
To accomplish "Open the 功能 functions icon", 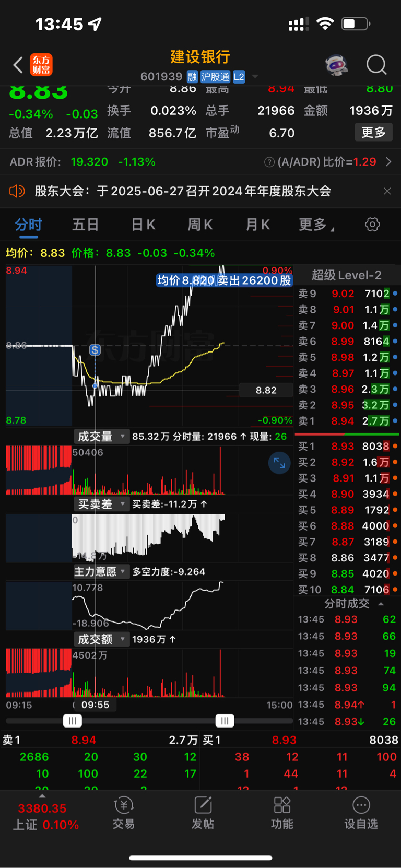I will click(282, 813).
